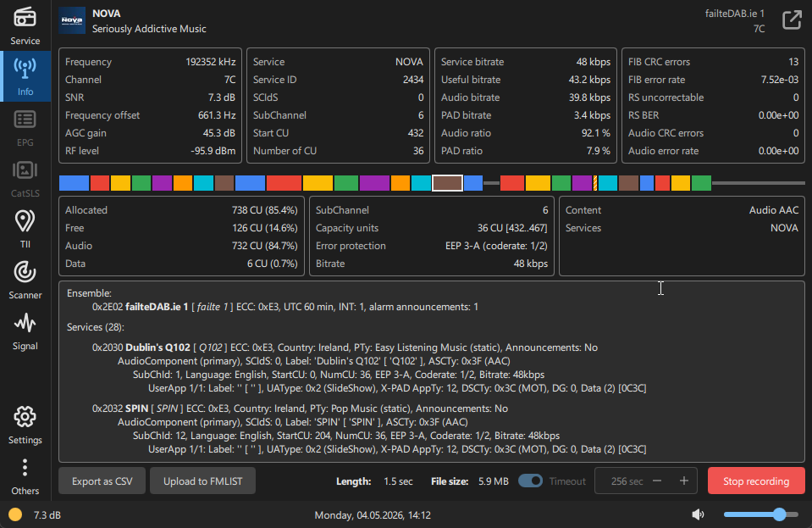Click the Content Audio AAC value

point(774,210)
